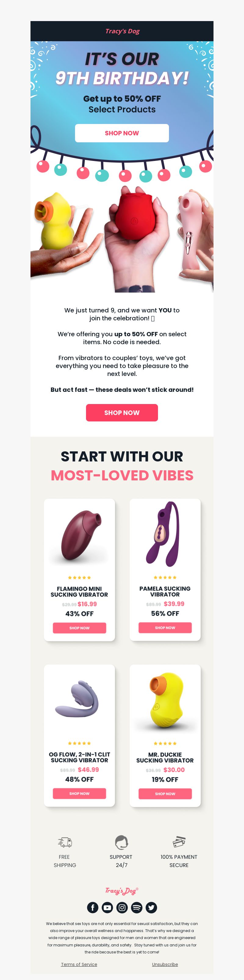
Task: Open the Terms of Service link
Action: 79,964
